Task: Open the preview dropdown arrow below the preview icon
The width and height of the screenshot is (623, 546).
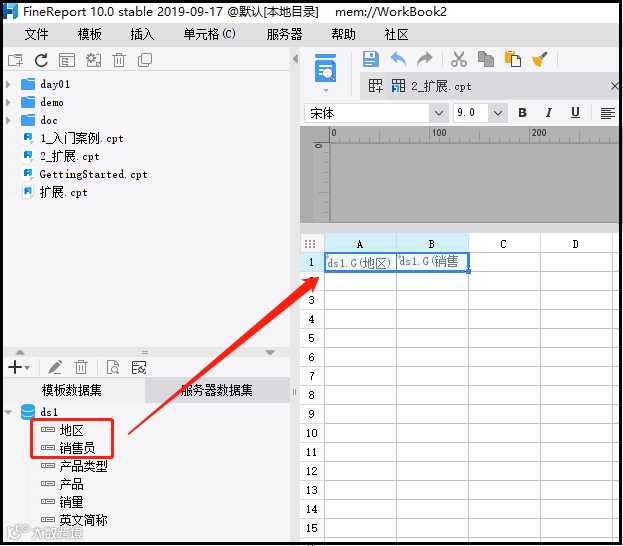Action: 326,90
